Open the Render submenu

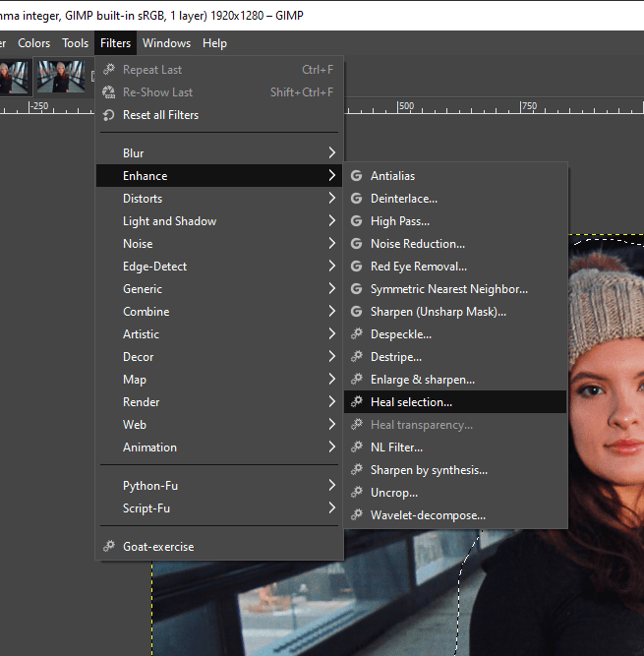coord(219,401)
